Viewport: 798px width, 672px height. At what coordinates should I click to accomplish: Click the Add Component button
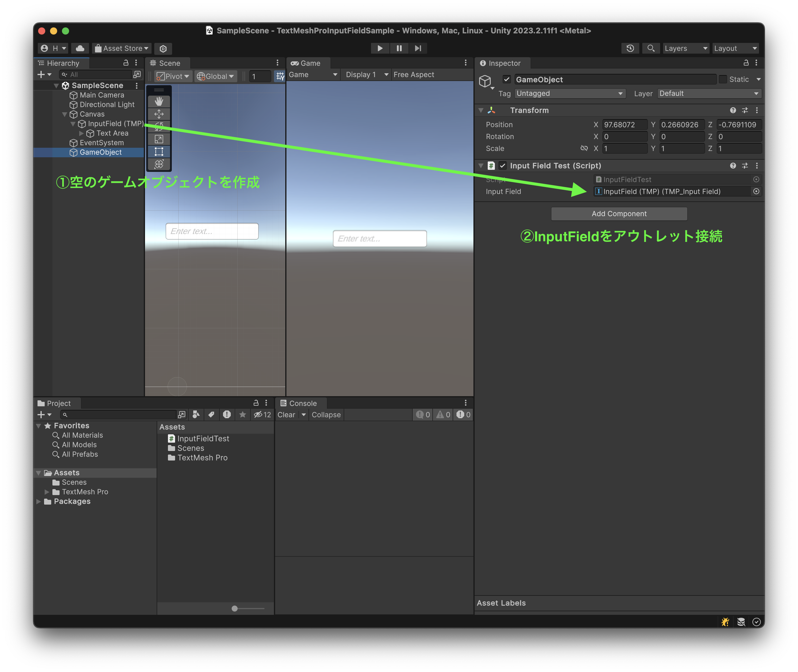tap(619, 214)
